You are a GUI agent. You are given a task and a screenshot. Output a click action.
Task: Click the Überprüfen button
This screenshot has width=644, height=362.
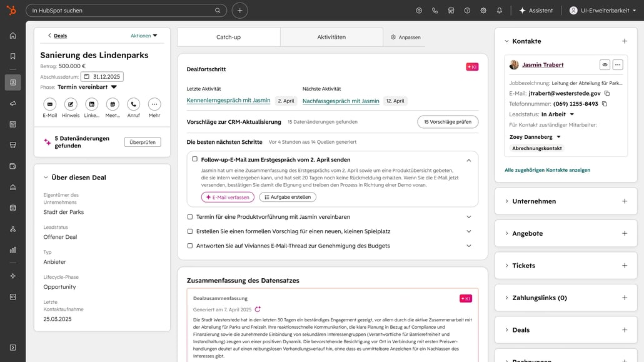point(143,142)
